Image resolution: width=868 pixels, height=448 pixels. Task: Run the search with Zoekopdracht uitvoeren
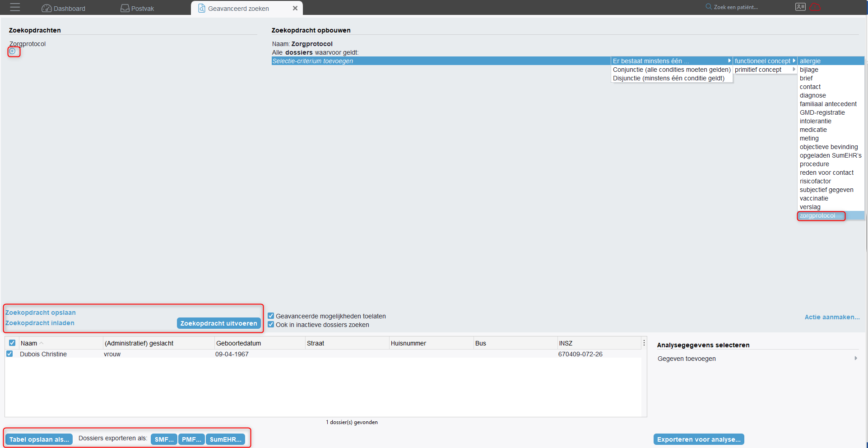218,323
